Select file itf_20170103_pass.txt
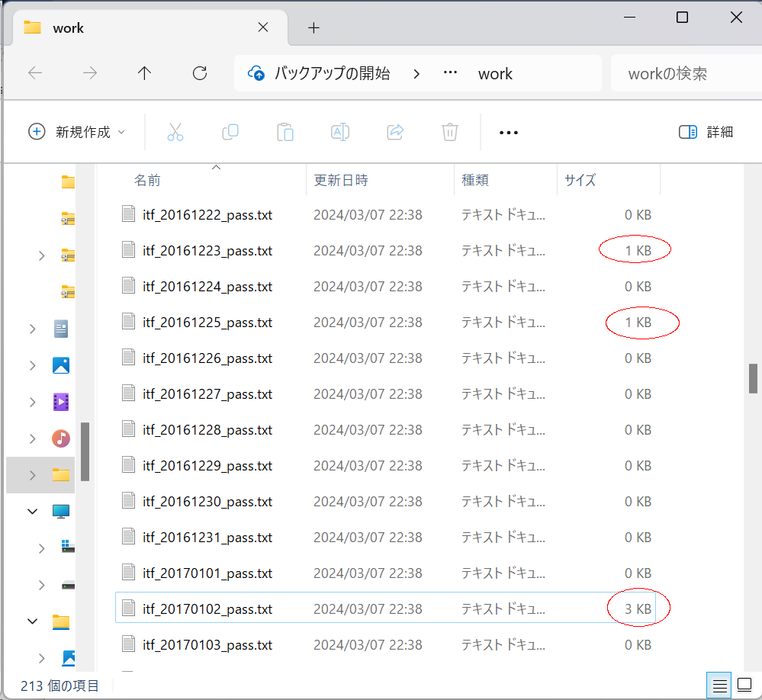Screen dimensions: 762x700 click(x=386, y=645)
